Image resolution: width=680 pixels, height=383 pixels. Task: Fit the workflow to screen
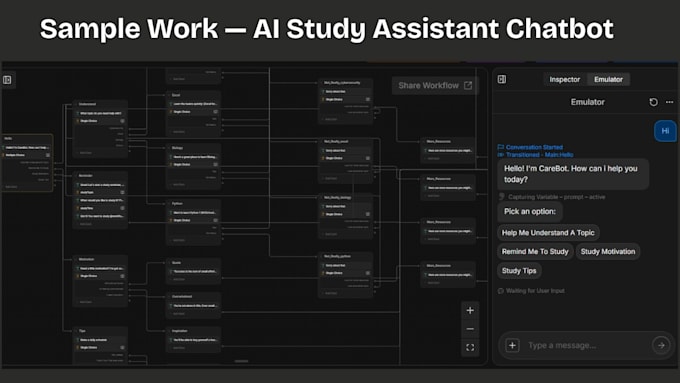470,347
